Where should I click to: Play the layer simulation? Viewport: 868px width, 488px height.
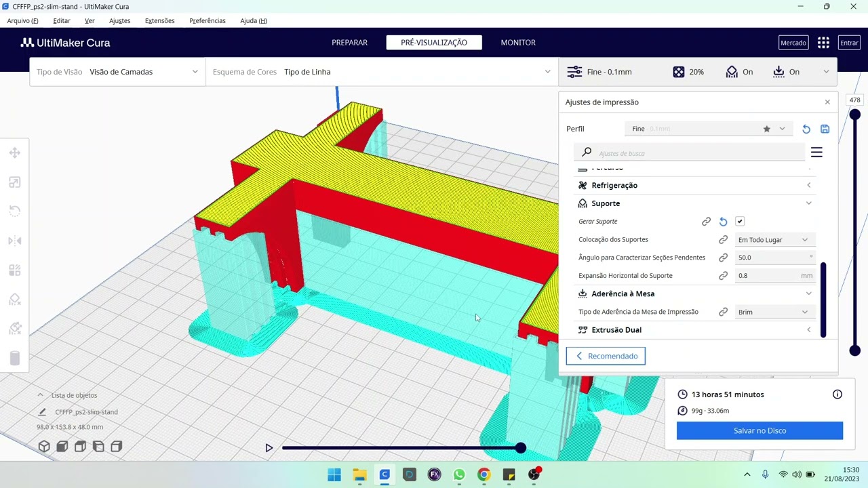pos(269,448)
